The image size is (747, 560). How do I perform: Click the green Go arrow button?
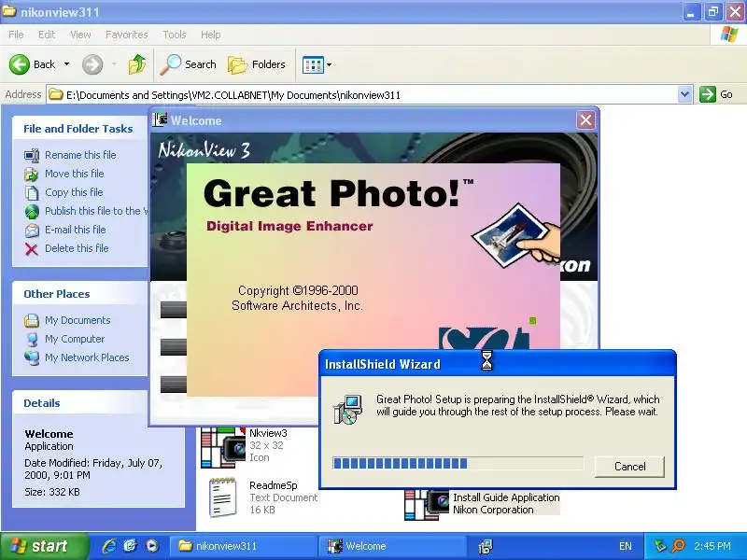click(x=708, y=94)
